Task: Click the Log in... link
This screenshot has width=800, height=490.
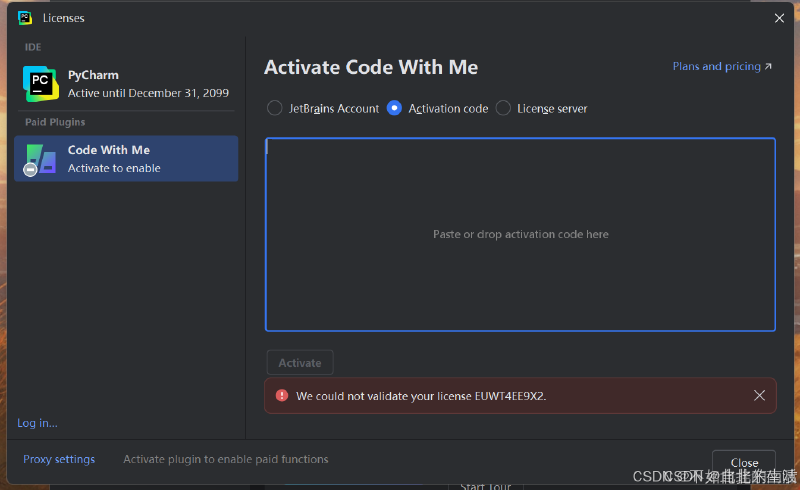Action: tap(37, 423)
